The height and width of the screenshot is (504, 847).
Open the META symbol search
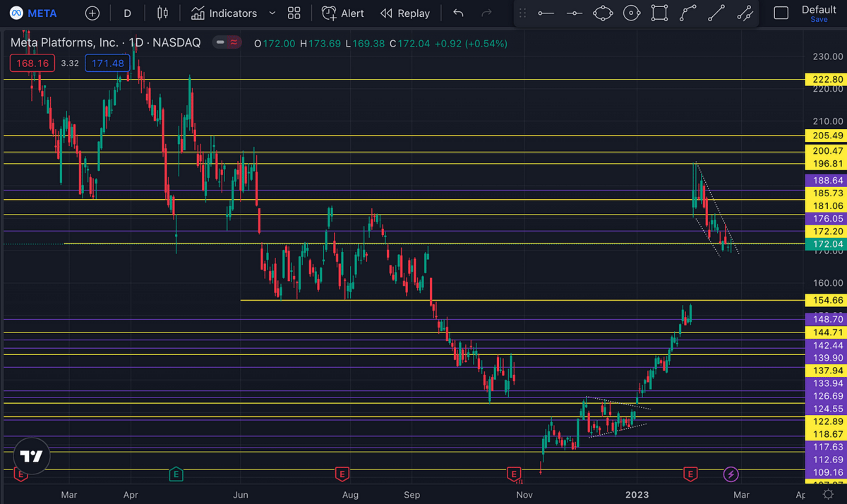point(34,13)
